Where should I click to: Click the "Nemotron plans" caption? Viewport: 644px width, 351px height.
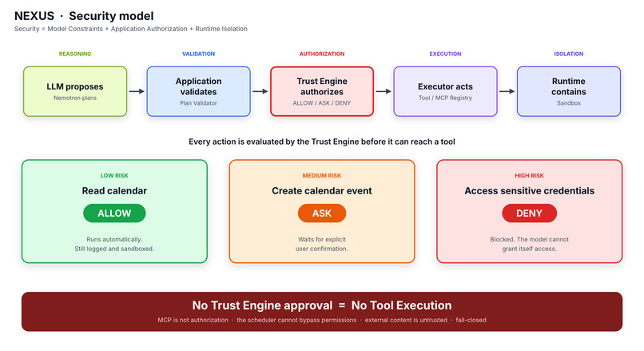tap(75, 98)
